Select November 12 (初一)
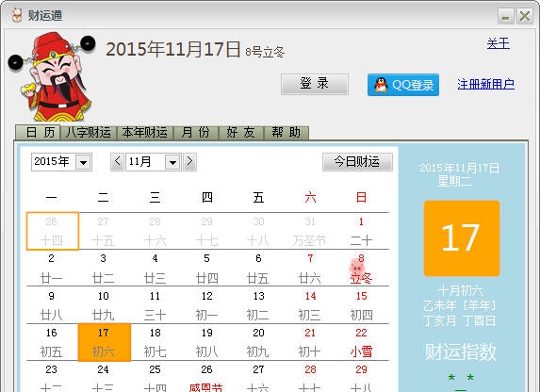540x392 pixels. point(206,305)
